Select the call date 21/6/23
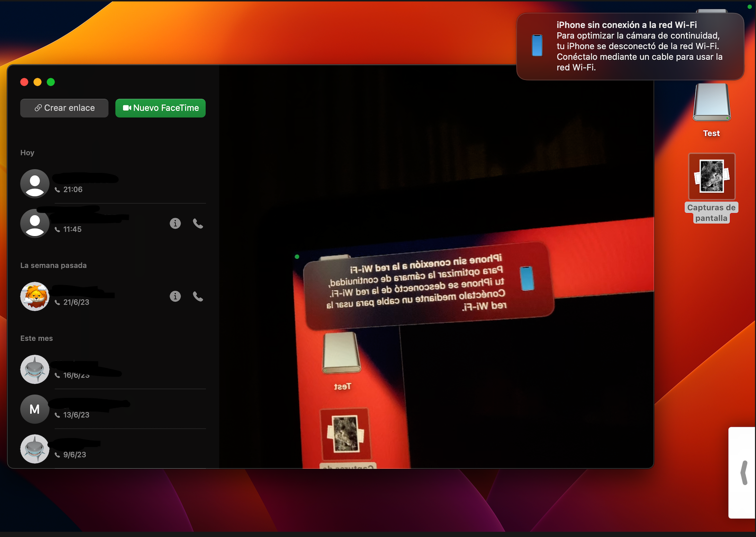The height and width of the screenshot is (537, 756). pos(76,302)
